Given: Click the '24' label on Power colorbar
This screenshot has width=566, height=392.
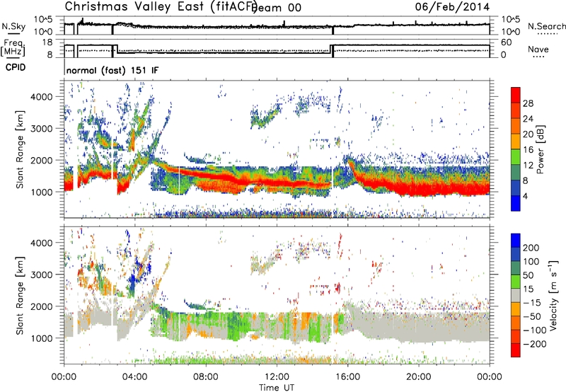Looking at the screenshot, I should click(528, 119).
